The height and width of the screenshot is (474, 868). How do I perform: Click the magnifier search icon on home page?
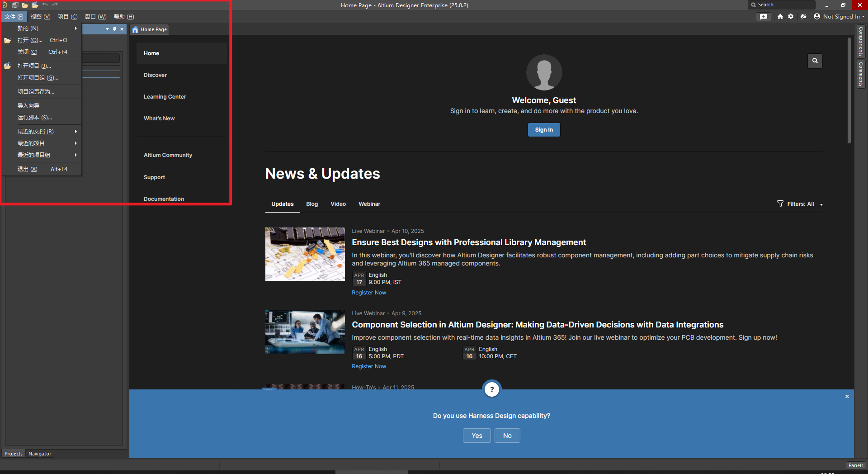(815, 61)
